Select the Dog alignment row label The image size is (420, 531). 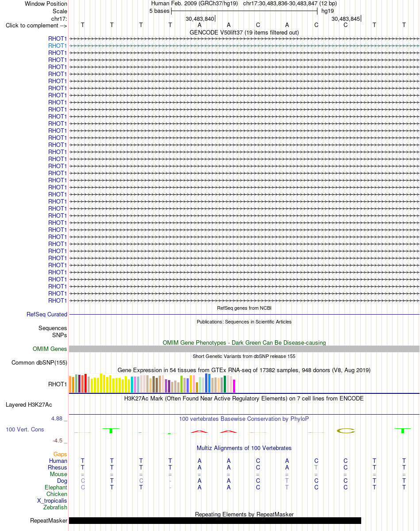pos(62,481)
